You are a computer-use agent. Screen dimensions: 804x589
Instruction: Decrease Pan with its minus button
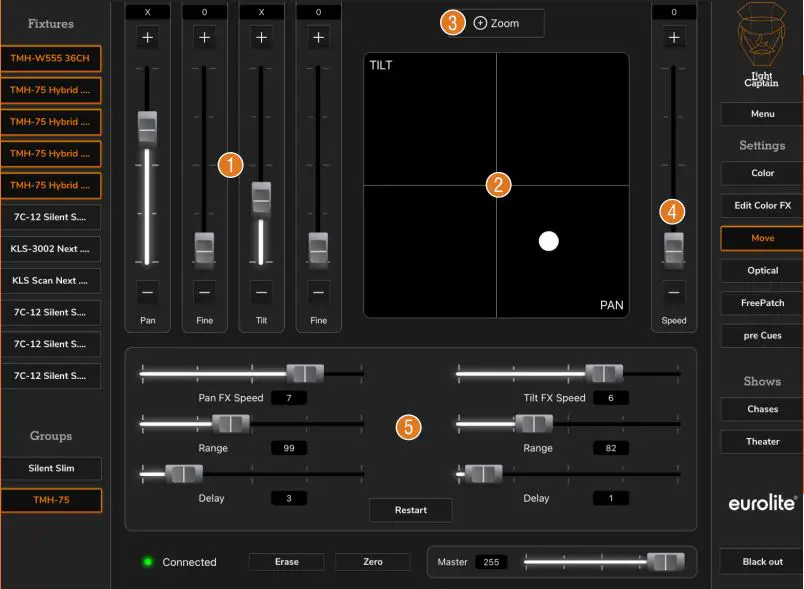pos(148,292)
